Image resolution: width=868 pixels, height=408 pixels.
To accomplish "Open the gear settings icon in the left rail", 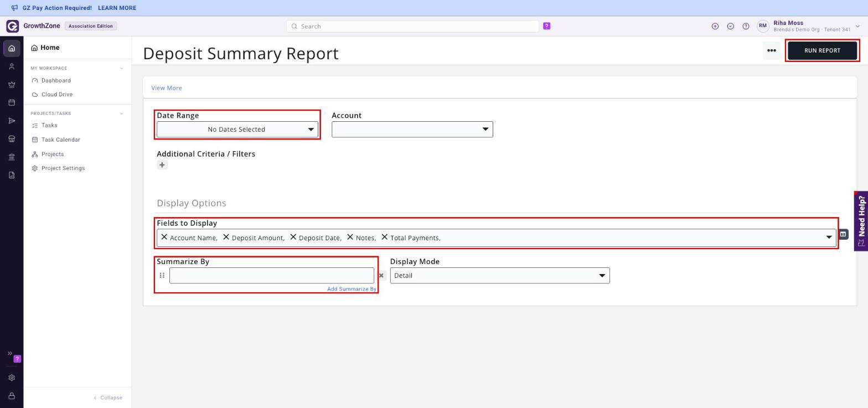I will [12, 378].
